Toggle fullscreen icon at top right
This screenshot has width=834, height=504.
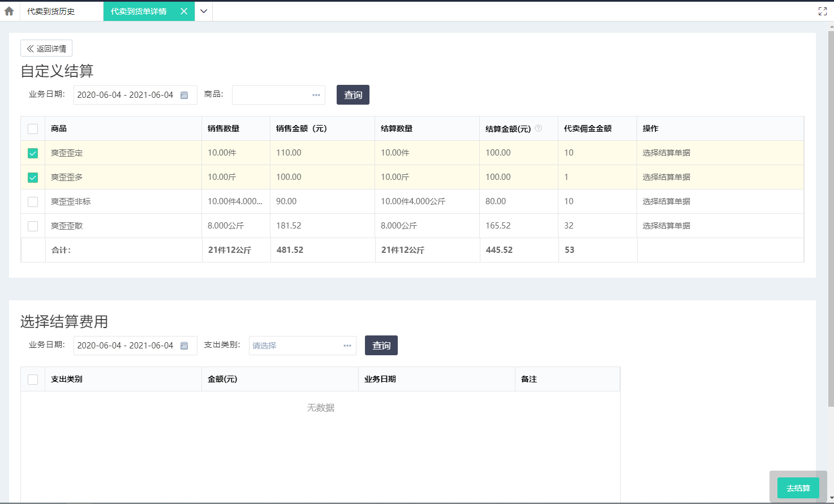click(823, 11)
